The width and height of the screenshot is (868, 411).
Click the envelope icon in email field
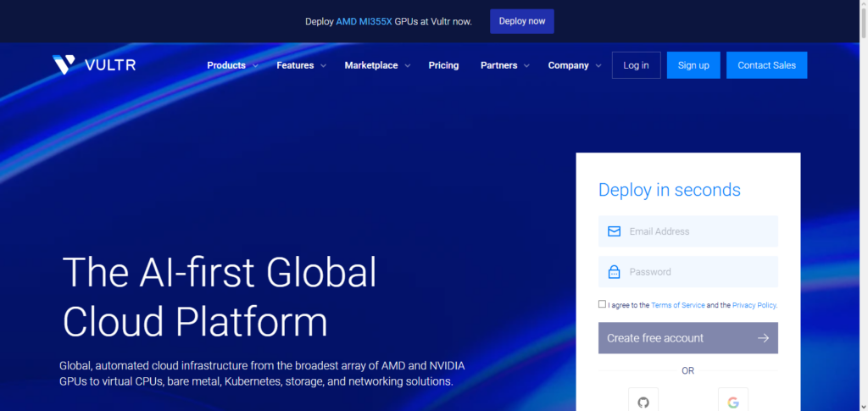614,231
